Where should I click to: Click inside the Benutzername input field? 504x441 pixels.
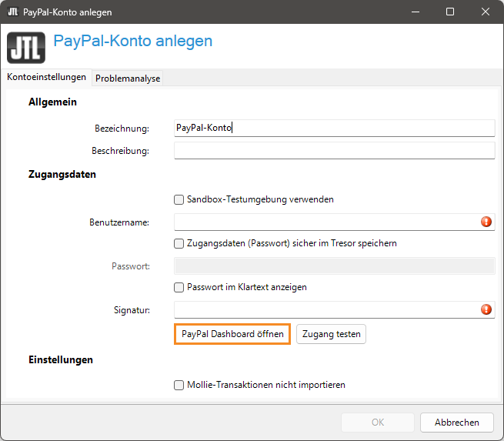point(323,222)
